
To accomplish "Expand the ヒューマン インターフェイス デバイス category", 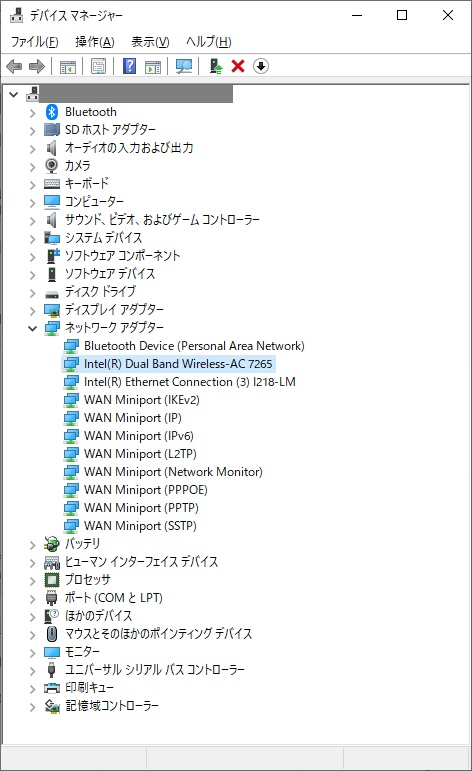I will 32,563.
